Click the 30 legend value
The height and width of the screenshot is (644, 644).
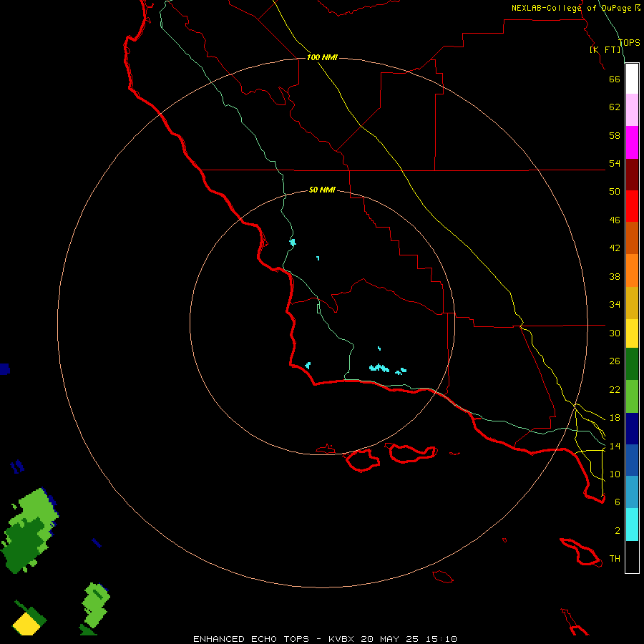[x=615, y=333]
